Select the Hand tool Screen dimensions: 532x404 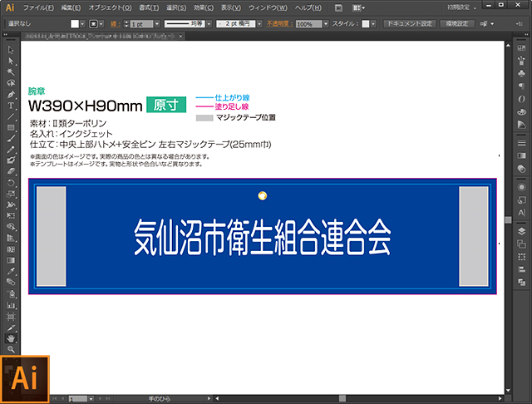point(11,338)
